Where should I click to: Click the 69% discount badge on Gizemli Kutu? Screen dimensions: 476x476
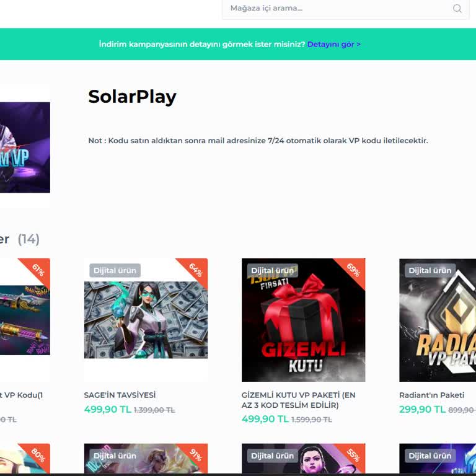[353, 270]
